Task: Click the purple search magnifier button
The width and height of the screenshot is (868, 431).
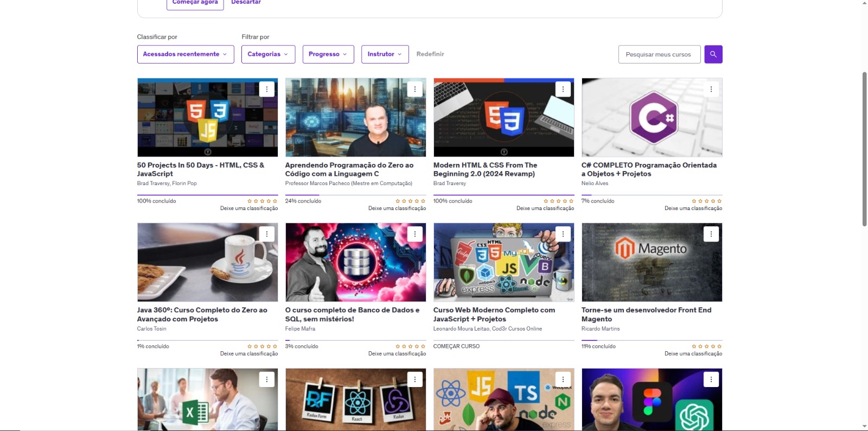Action: pyautogui.click(x=713, y=54)
